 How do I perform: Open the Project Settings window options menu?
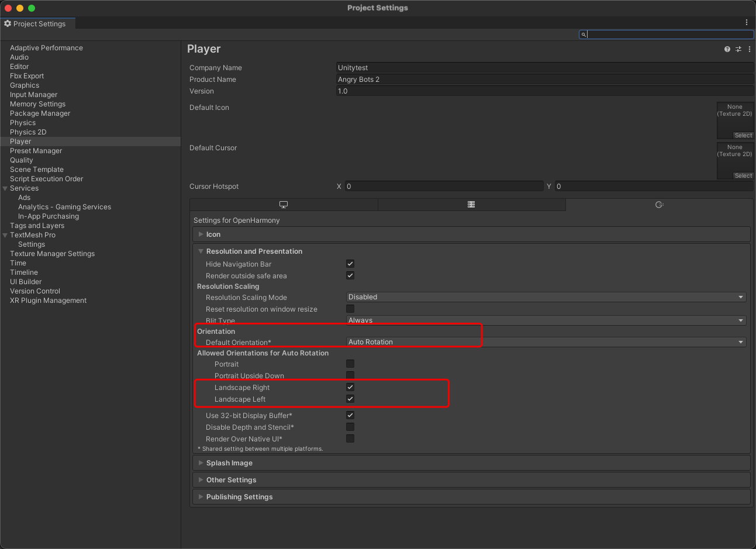pyautogui.click(x=746, y=23)
